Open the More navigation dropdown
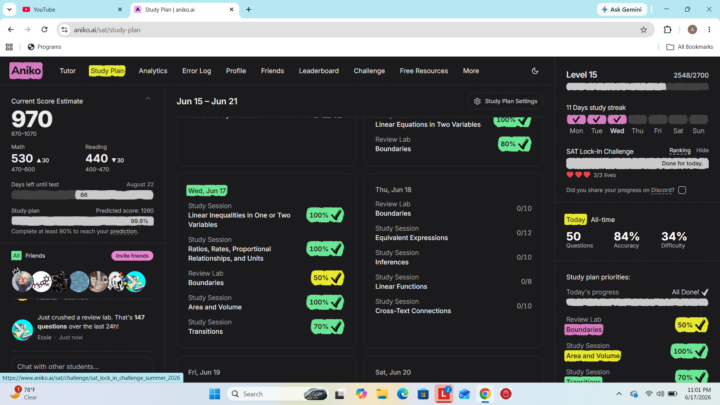 [x=471, y=71]
